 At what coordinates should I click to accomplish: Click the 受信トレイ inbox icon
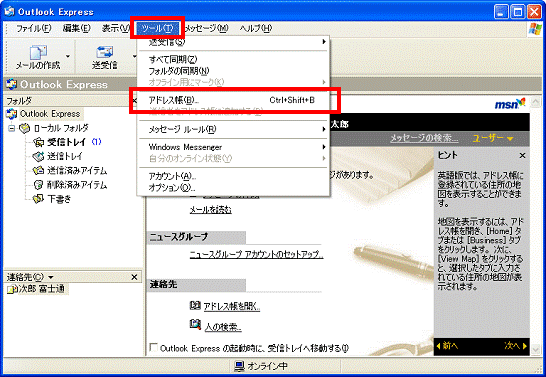(x=38, y=142)
